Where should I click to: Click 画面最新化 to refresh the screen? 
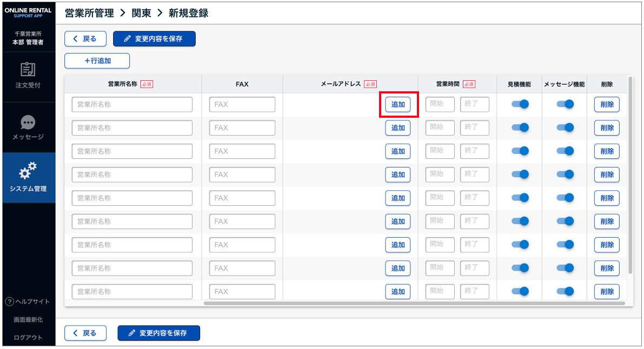(x=28, y=320)
